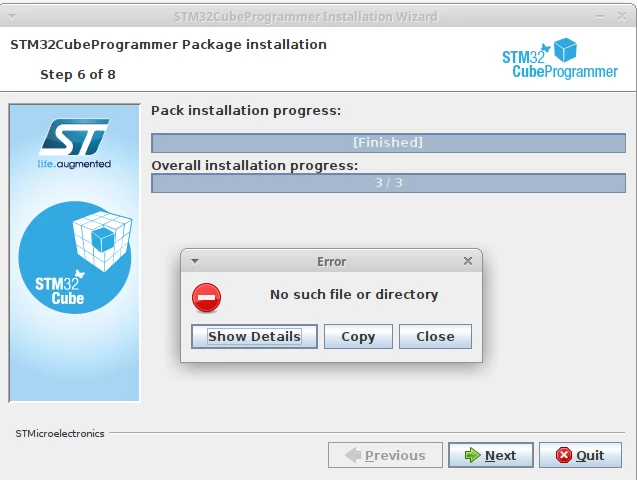Click the Show Details button
637x480 pixels.
point(254,336)
